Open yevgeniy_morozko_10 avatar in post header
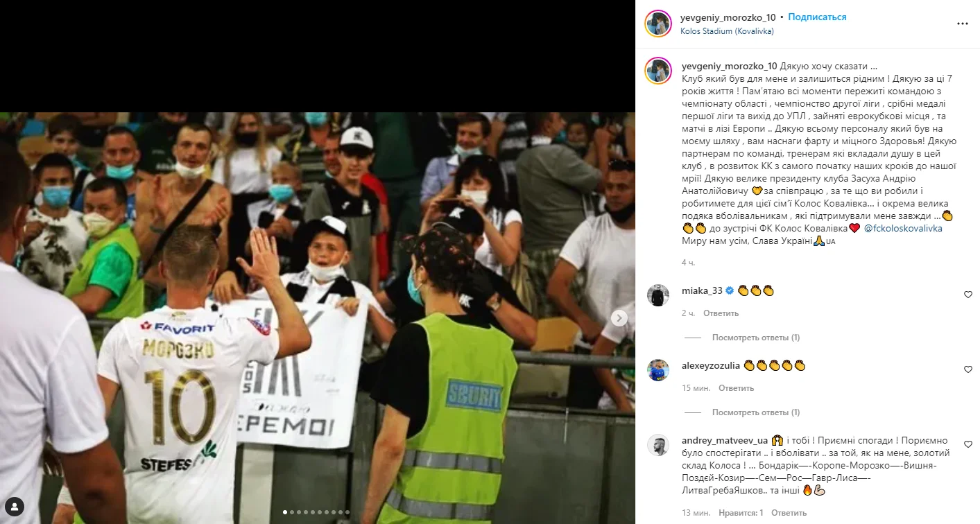The height and width of the screenshot is (524, 980). pos(658,24)
